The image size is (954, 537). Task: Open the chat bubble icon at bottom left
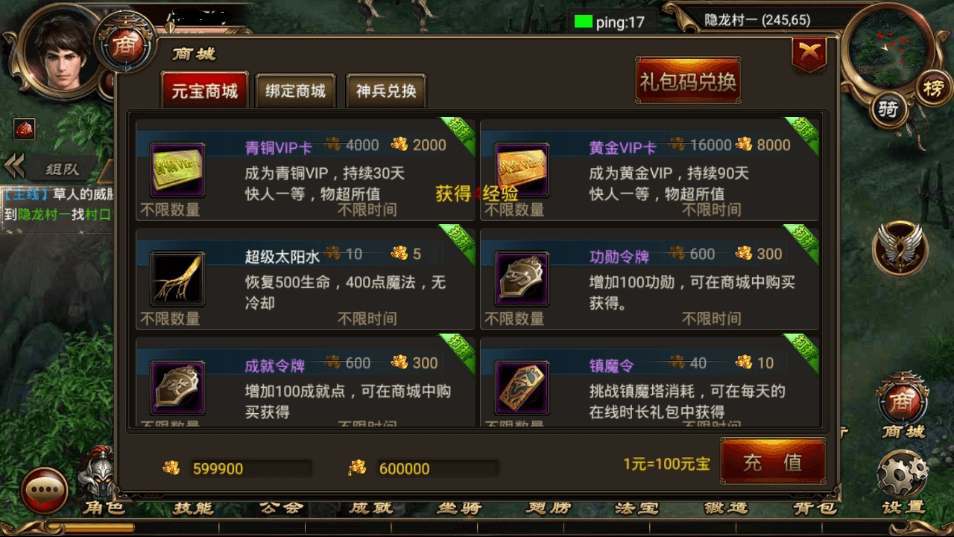click(44, 490)
